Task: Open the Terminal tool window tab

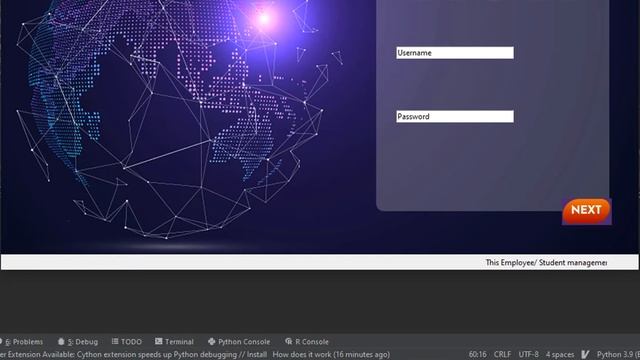Action: (x=174, y=342)
